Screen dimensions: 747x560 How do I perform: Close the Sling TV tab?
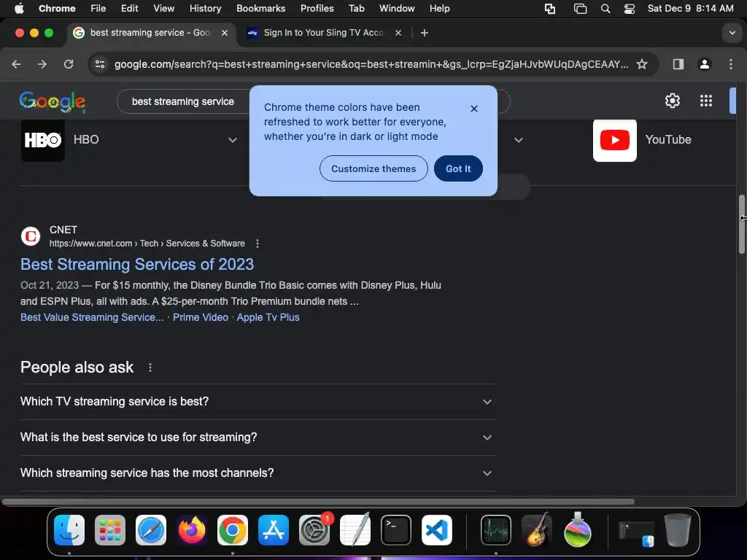(398, 33)
